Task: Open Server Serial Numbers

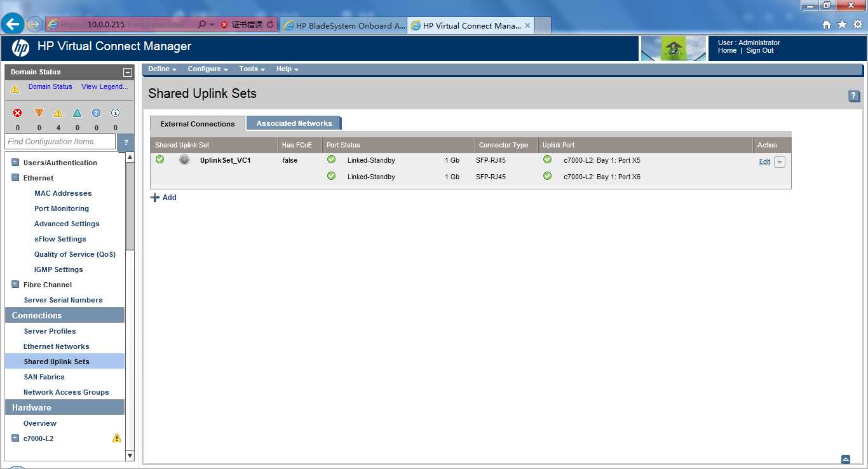Action: (63, 300)
